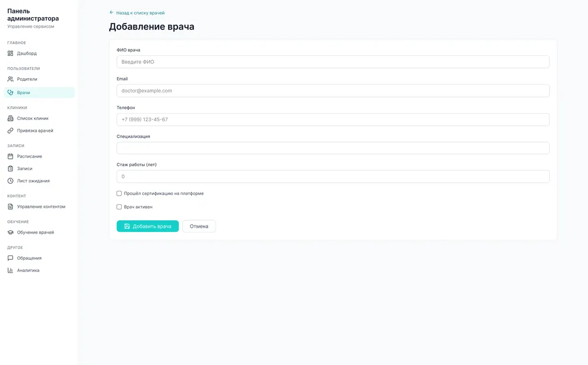The image size is (588, 365).
Task: Click Панель администратора heading
Action: coord(33,15)
